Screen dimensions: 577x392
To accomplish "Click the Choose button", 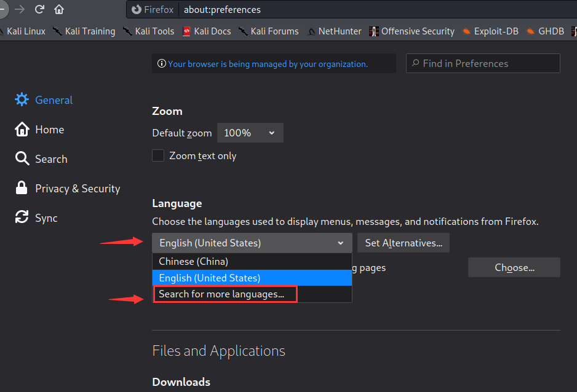I will point(514,267).
